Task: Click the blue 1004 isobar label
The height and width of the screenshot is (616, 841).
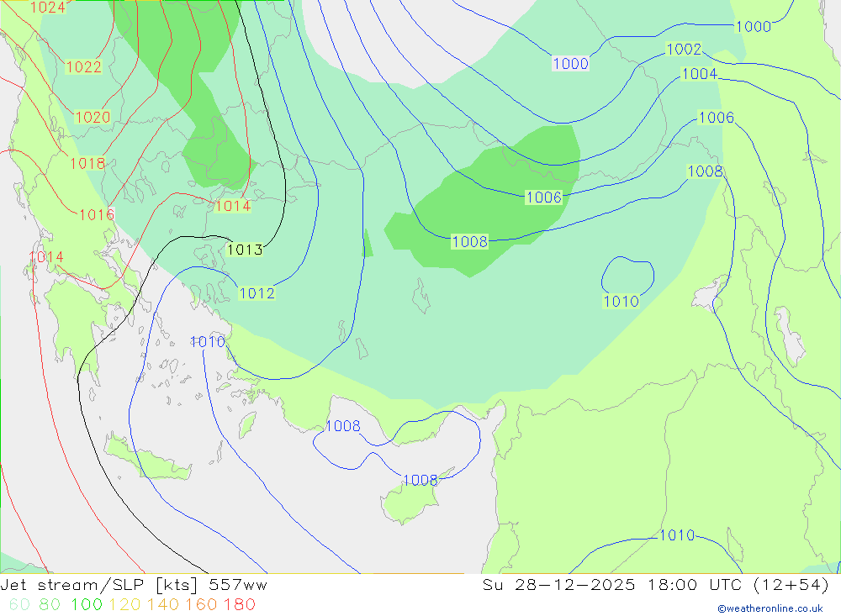Action: tap(699, 74)
